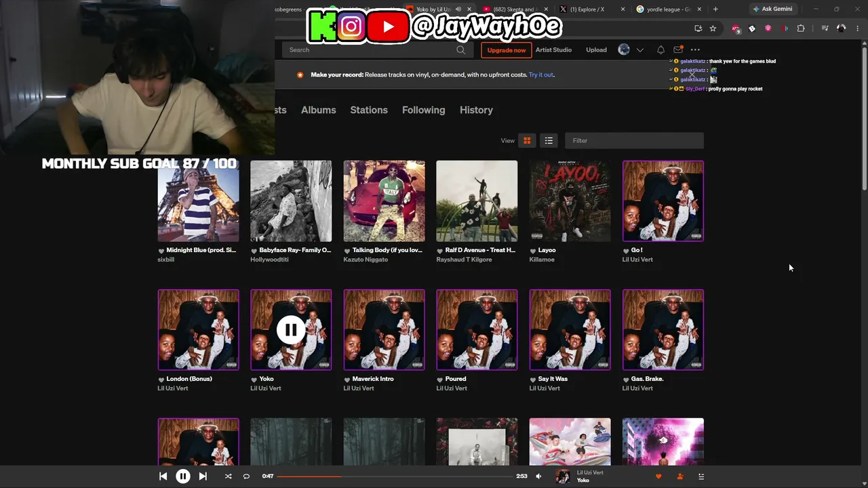Open the browser media control icon
This screenshot has width=868, height=488.
(x=825, y=28)
